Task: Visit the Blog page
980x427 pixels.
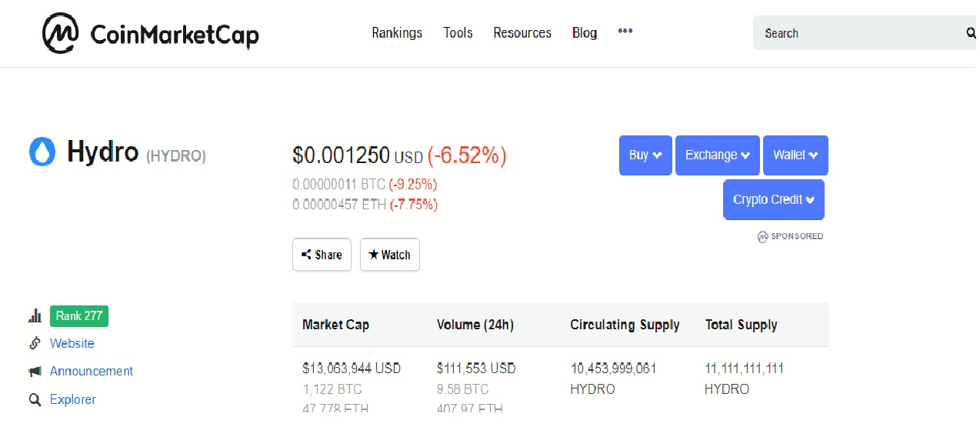Action: pos(585,33)
